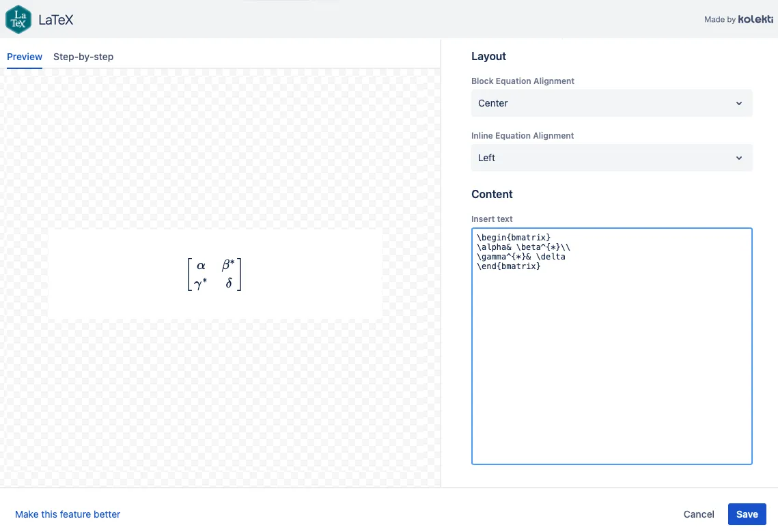This screenshot has height=532, width=778.
Task: Click the LaTeX title text
Action: (x=55, y=20)
